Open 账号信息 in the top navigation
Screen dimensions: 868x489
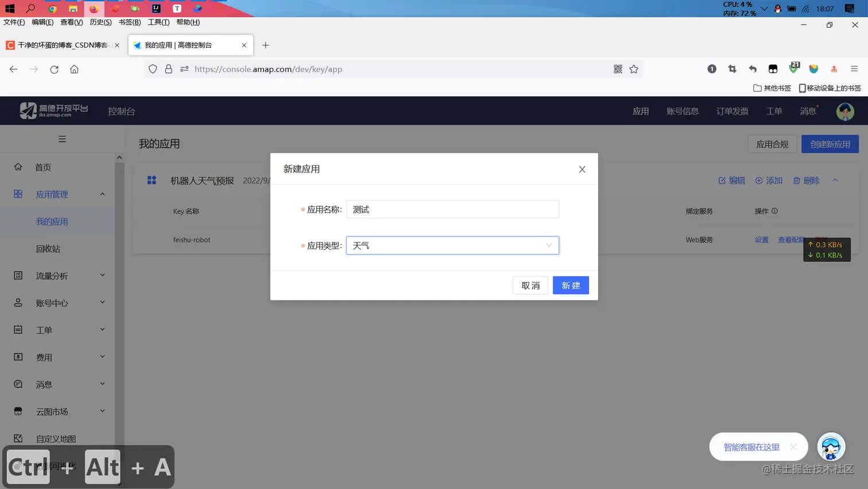(x=683, y=111)
